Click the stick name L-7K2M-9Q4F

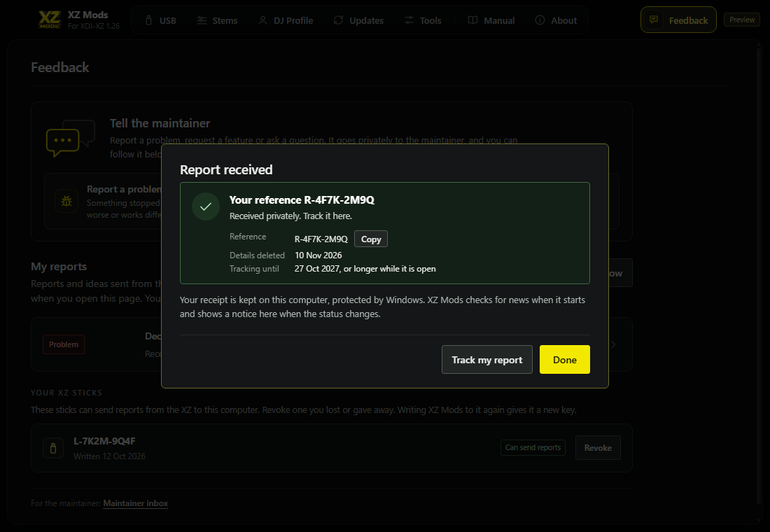tap(104, 441)
